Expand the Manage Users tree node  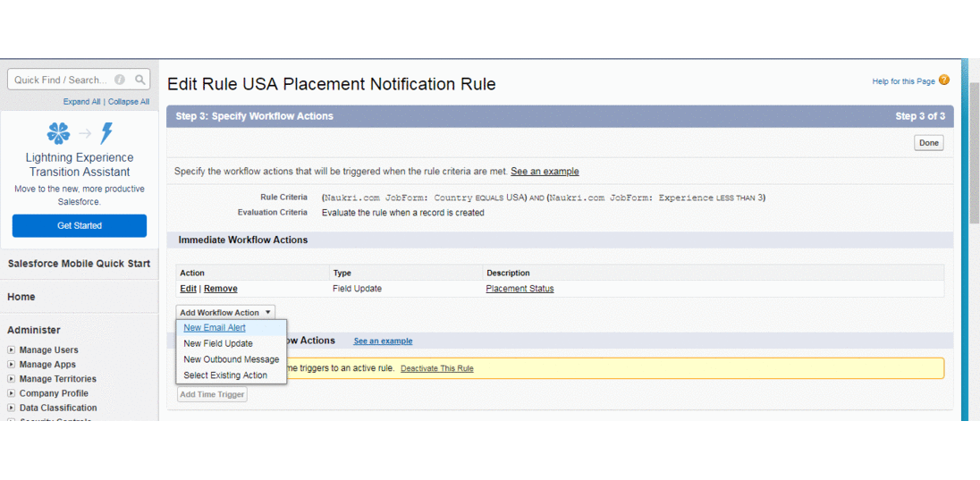(12, 350)
